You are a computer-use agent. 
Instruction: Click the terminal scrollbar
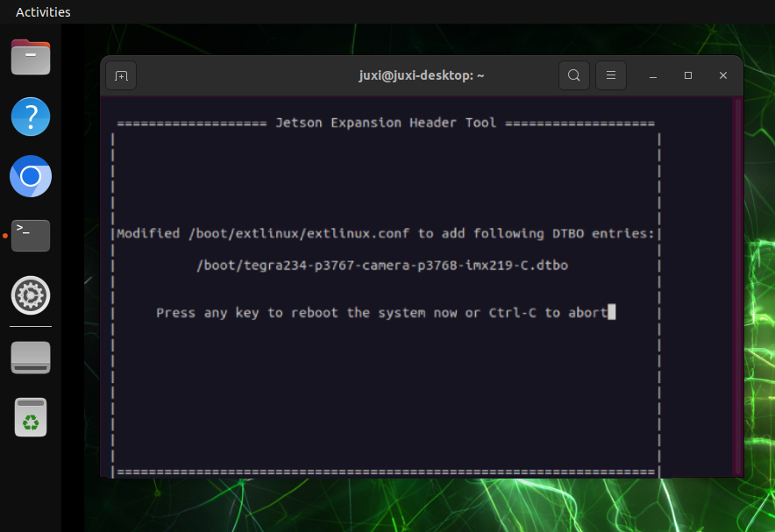(738, 287)
